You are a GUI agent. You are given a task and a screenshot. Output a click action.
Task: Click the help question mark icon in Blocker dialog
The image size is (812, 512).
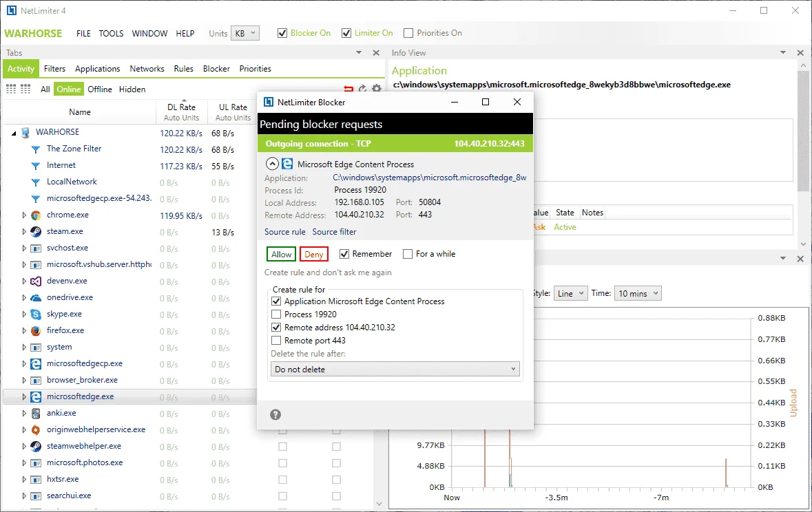coord(275,415)
